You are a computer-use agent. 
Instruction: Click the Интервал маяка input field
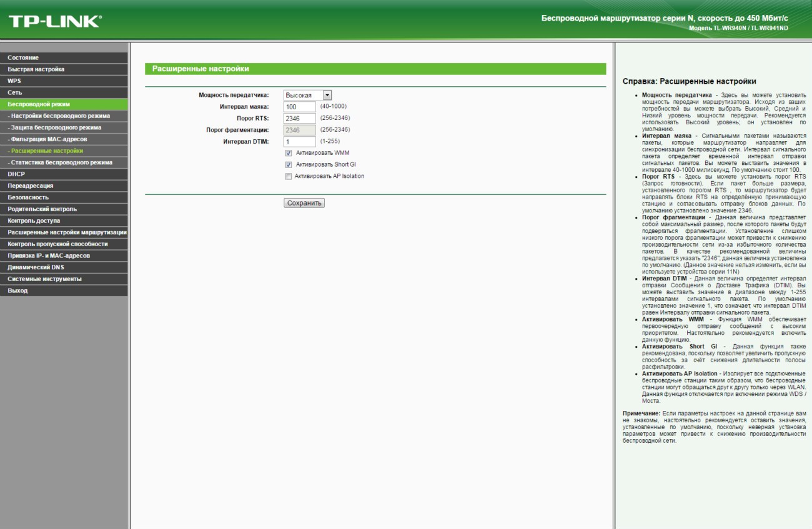[x=299, y=107]
